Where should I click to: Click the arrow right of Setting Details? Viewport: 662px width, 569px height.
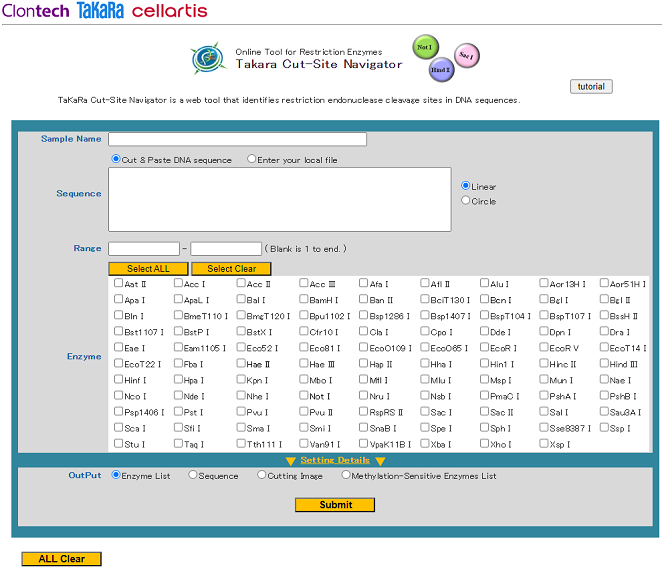380,461
